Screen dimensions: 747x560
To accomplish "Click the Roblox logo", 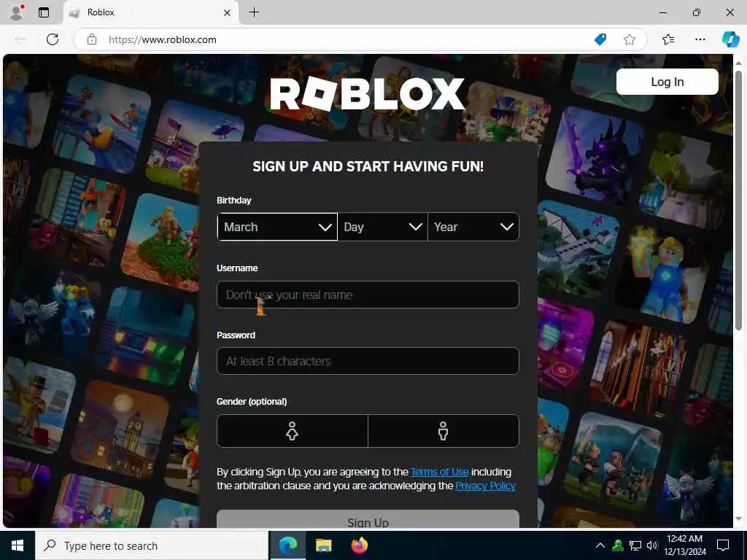I will [x=368, y=93].
